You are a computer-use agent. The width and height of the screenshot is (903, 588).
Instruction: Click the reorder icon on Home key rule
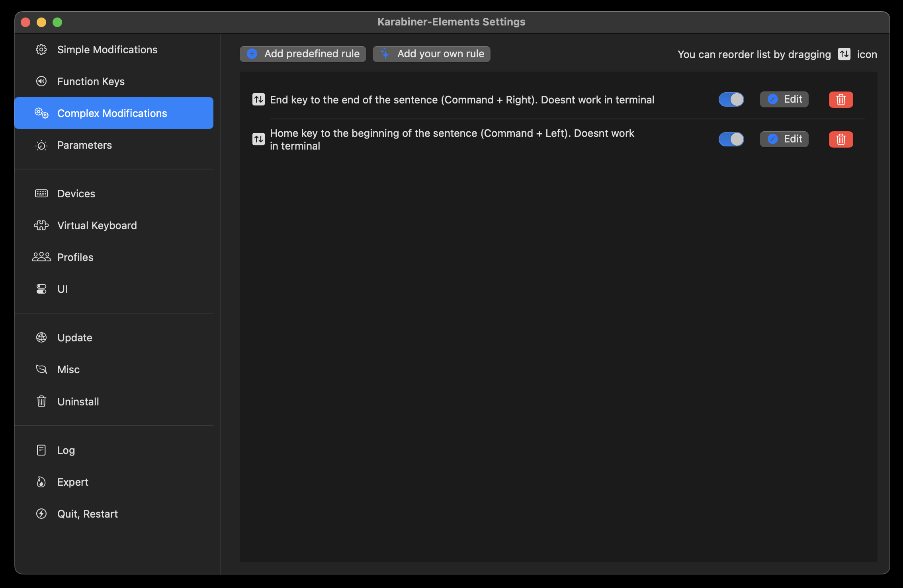tap(258, 139)
